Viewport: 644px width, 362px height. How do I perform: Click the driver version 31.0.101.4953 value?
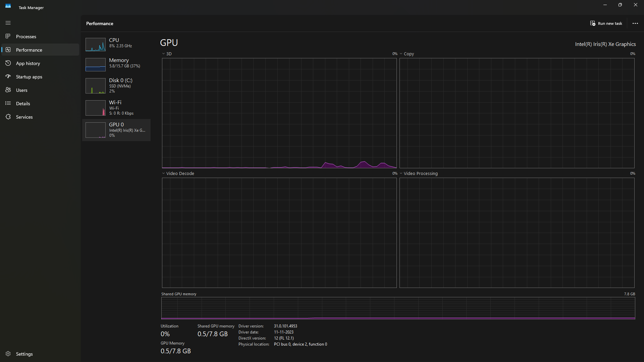click(x=285, y=326)
